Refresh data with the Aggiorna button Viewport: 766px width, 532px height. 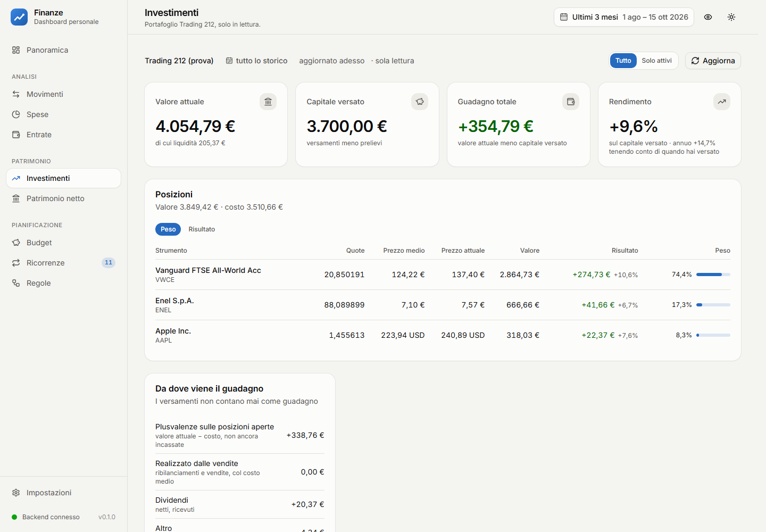(713, 61)
